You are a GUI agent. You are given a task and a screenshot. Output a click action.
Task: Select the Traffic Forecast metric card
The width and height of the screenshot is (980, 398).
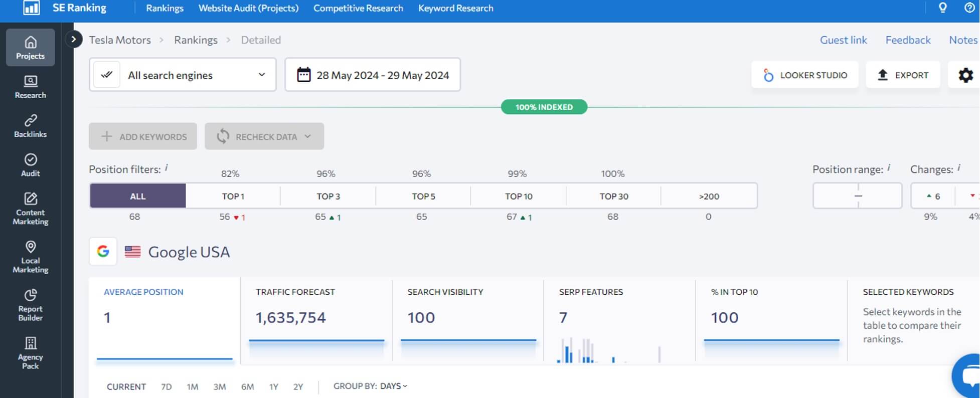coord(316,321)
